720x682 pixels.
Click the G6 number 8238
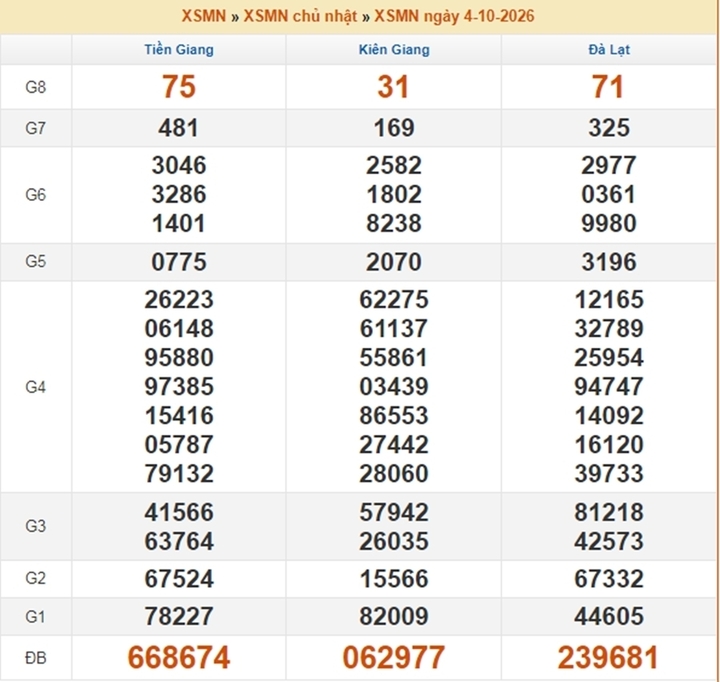click(394, 224)
